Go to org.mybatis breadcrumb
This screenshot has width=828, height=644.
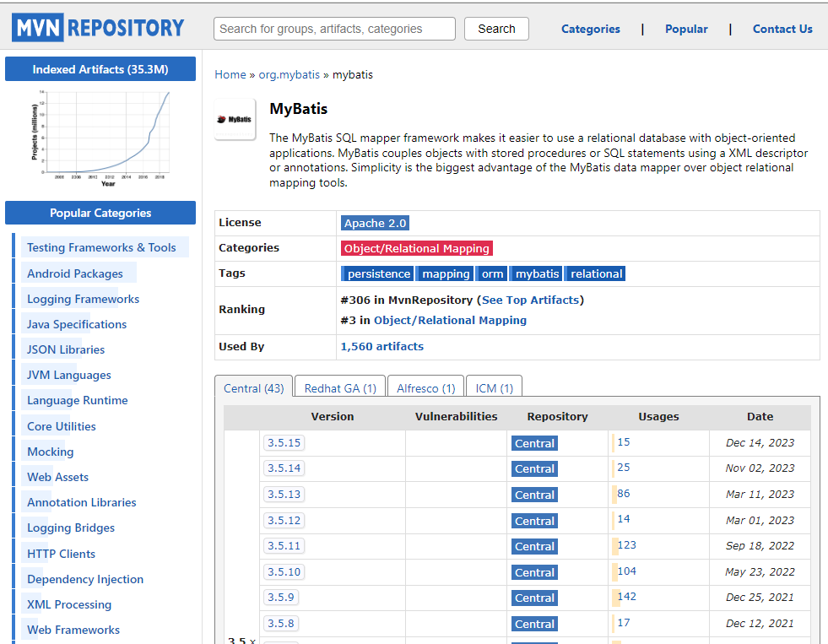[x=289, y=74]
